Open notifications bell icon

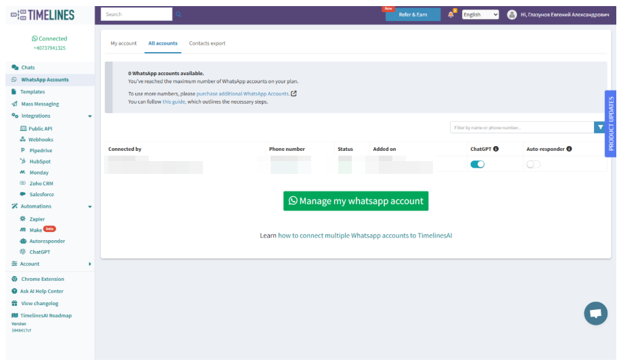tap(451, 15)
